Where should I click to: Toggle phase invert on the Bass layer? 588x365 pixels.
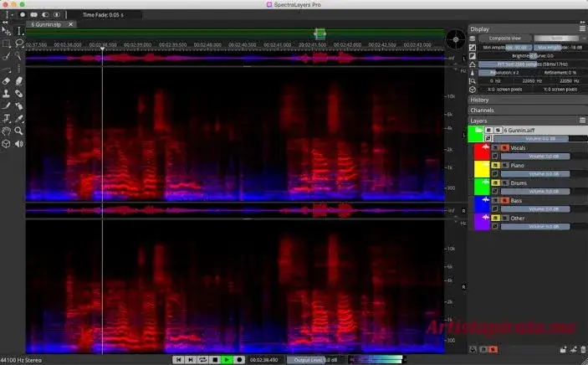pos(495,209)
